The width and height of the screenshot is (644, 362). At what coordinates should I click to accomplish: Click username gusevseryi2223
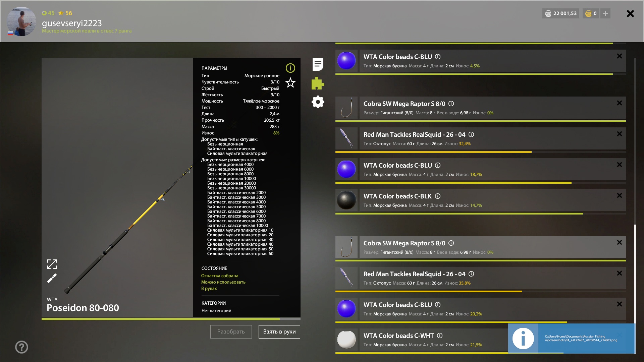[x=72, y=23]
